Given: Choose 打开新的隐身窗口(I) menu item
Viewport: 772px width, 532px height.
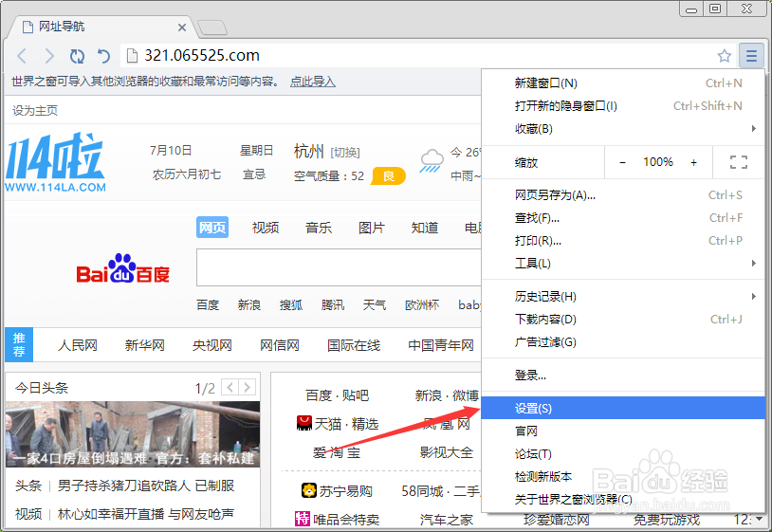Looking at the screenshot, I should [623, 106].
